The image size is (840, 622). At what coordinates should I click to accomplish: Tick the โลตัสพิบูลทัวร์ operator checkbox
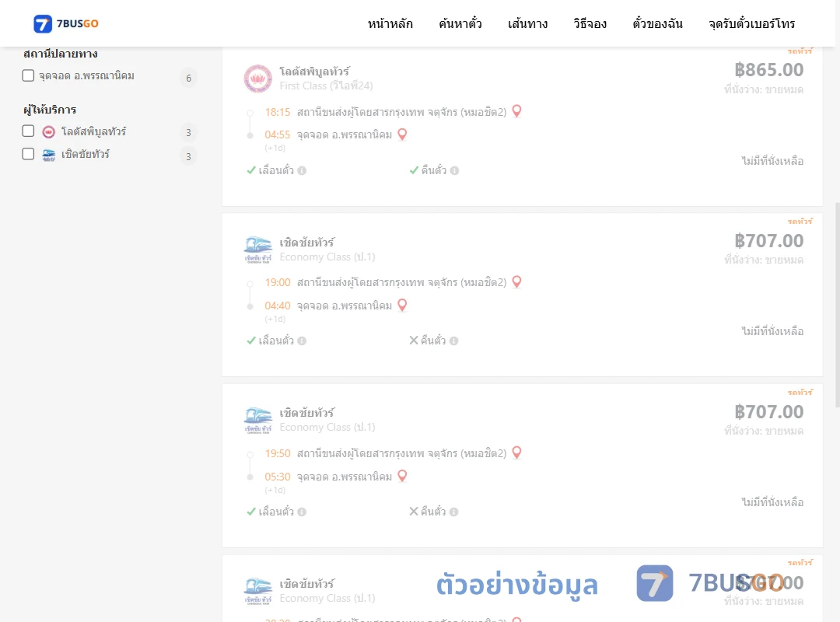[x=28, y=131]
